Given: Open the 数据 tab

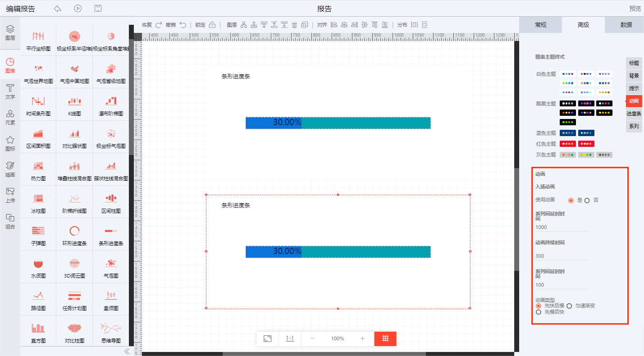Looking at the screenshot, I should pyautogui.click(x=626, y=25).
